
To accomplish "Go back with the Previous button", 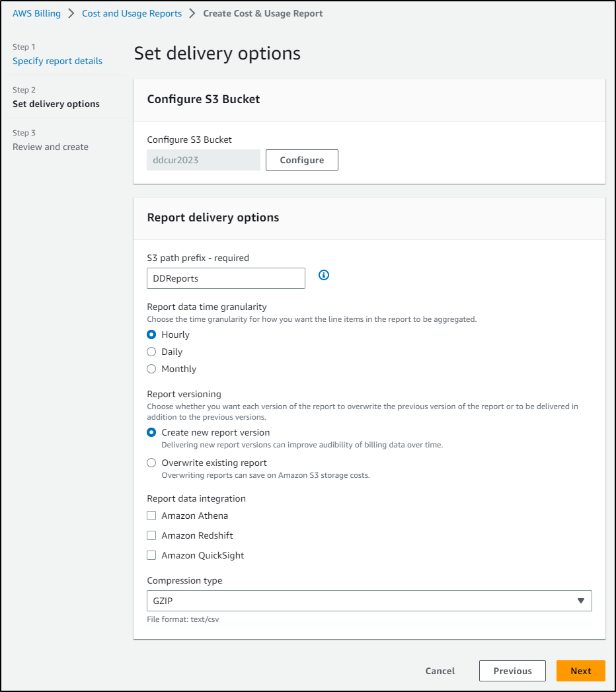I will (x=512, y=671).
